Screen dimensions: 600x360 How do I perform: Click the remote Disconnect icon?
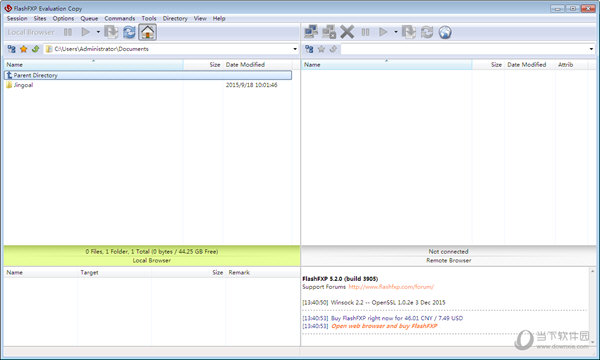point(329,32)
